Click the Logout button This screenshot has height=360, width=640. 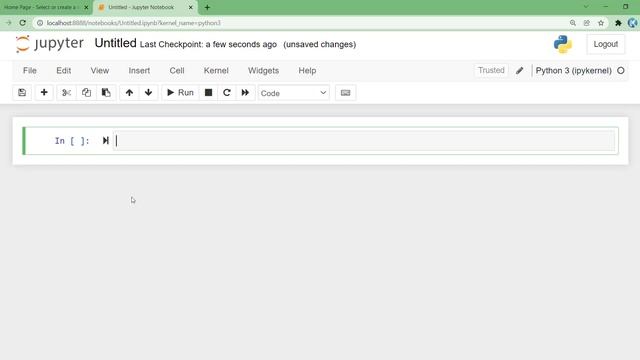[x=606, y=44]
